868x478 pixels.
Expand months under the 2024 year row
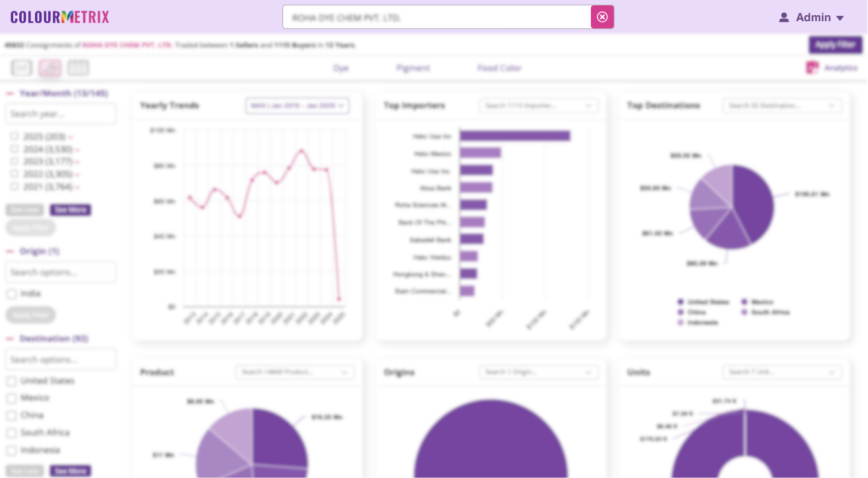click(x=78, y=150)
